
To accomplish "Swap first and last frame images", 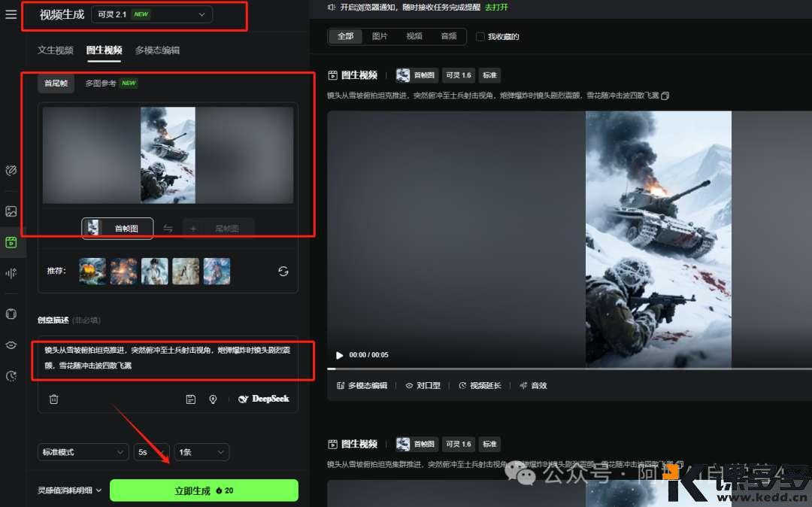I will [x=168, y=229].
